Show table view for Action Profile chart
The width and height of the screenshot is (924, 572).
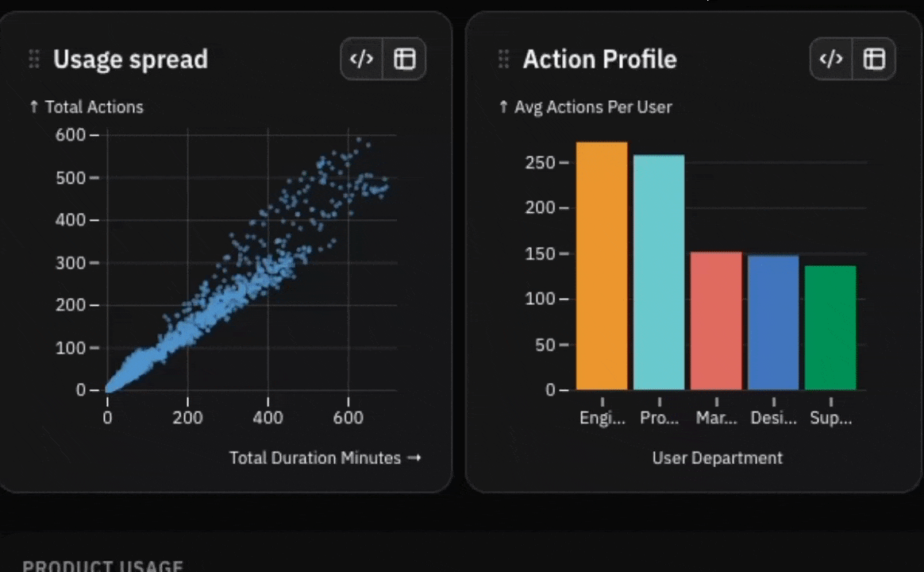coord(875,59)
